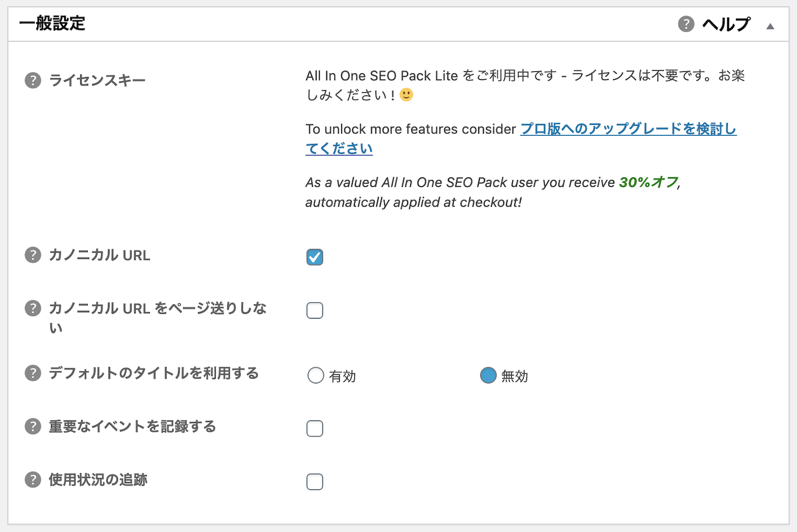Click help icon beside 使用状況の追跡
Image resolution: width=797 pixels, height=532 pixels.
33,479
